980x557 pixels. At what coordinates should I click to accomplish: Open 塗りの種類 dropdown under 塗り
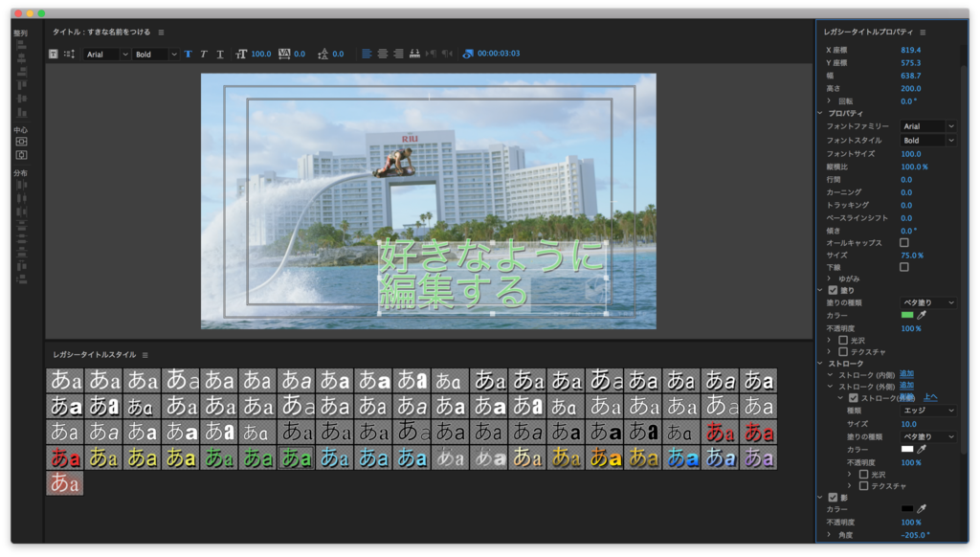tap(928, 302)
